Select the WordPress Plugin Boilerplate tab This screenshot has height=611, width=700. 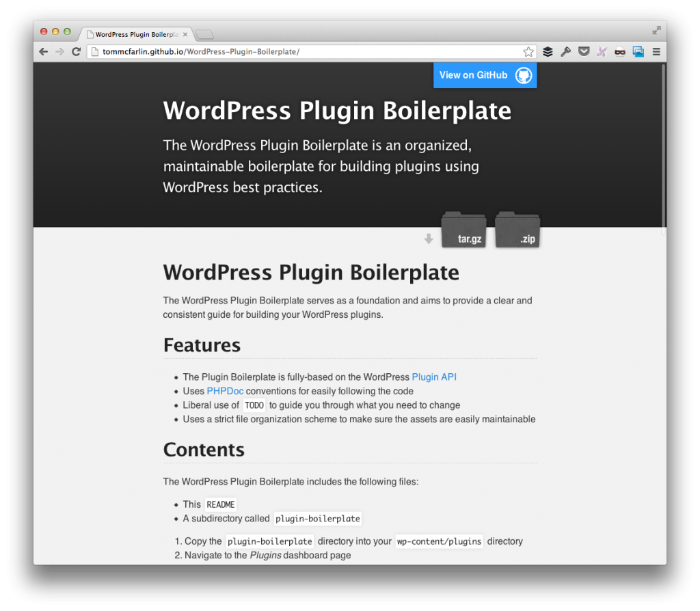pos(136,34)
